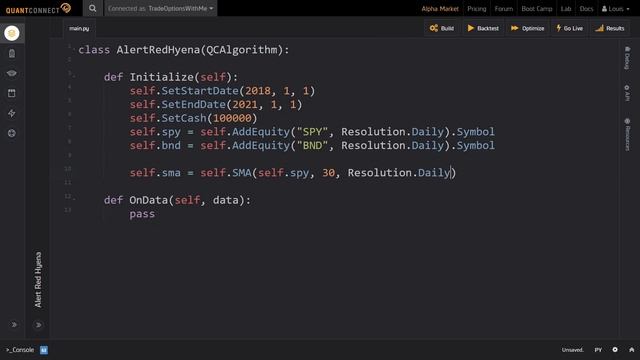Click the home icon in status bar
Viewport: 640px width, 360px height.
631,350
